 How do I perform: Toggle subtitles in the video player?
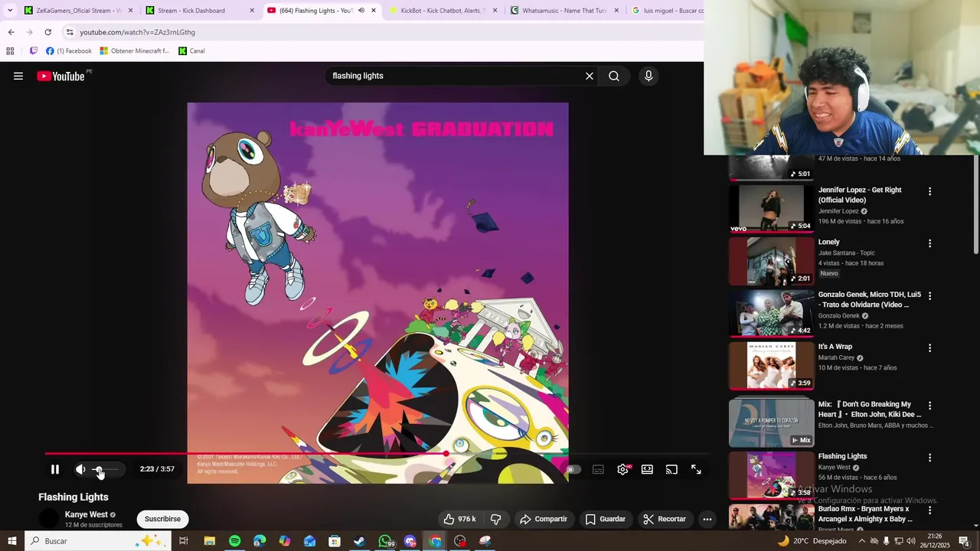(x=598, y=469)
